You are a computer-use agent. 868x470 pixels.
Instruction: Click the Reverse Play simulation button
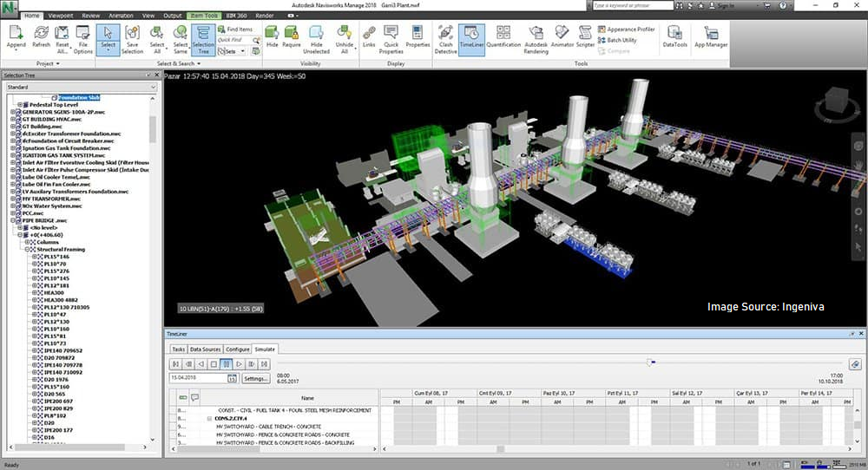coord(201,364)
